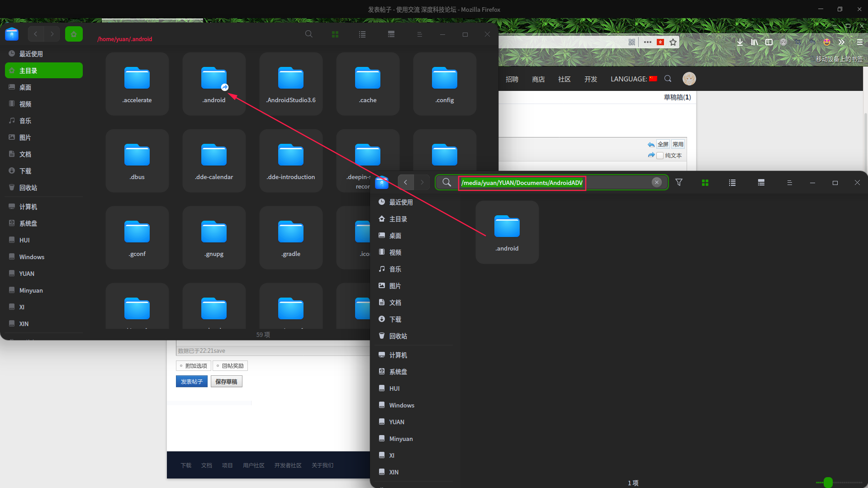Image resolution: width=868 pixels, height=488 pixels.
Task: Click the search magnifier in address bar
Action: point(446,182)
